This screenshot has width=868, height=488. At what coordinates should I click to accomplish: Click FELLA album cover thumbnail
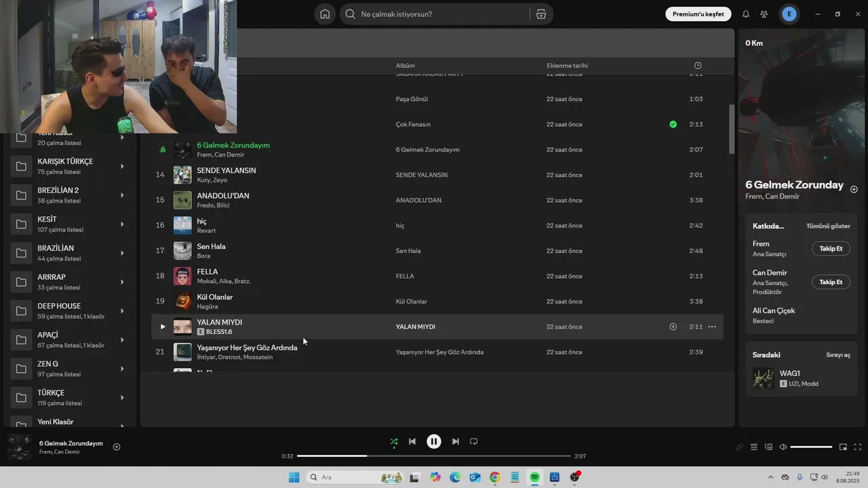182,276
